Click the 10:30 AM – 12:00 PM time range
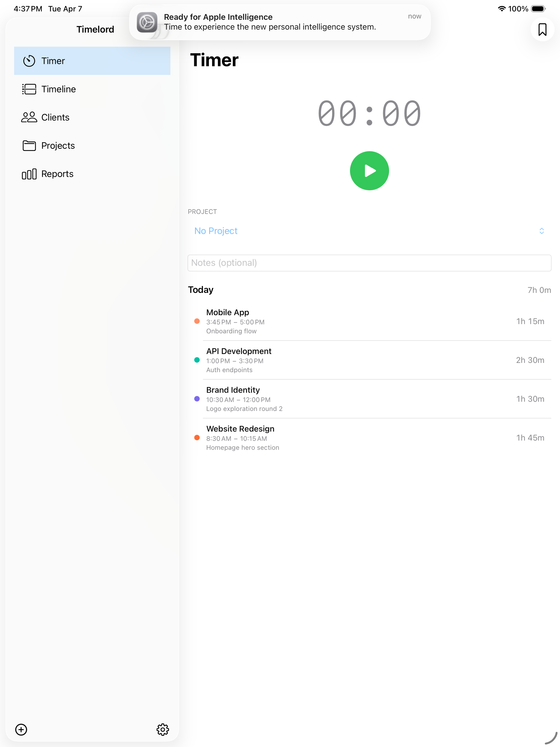The width and height of the screenshot is (560, 747). coord(238,400)
